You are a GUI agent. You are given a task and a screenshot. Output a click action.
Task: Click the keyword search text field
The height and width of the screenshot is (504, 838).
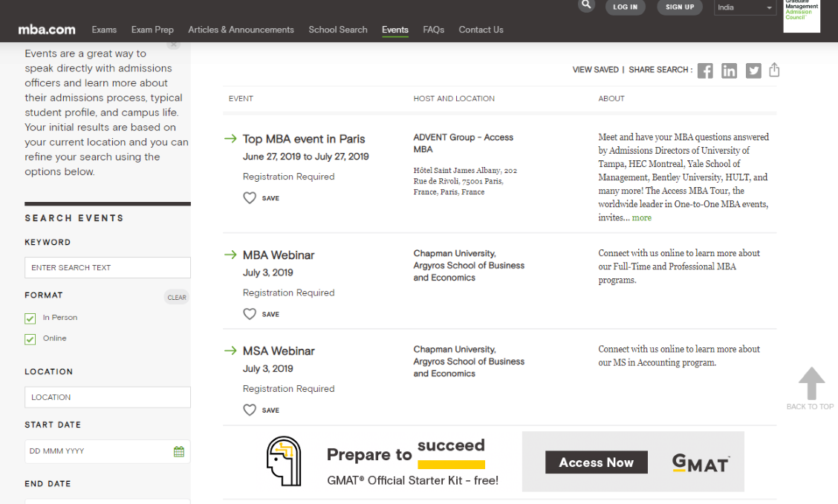108,267
